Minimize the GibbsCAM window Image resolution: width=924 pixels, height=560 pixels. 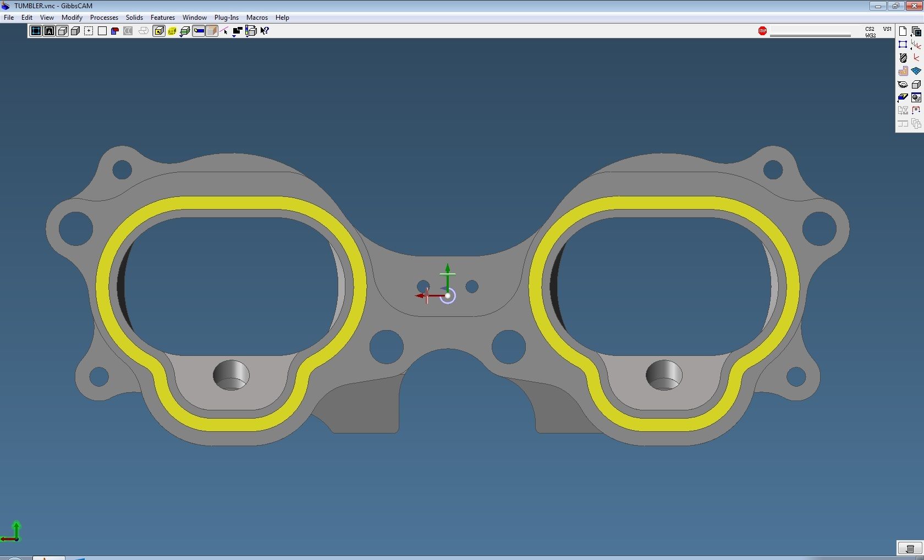tap(878, 6)
